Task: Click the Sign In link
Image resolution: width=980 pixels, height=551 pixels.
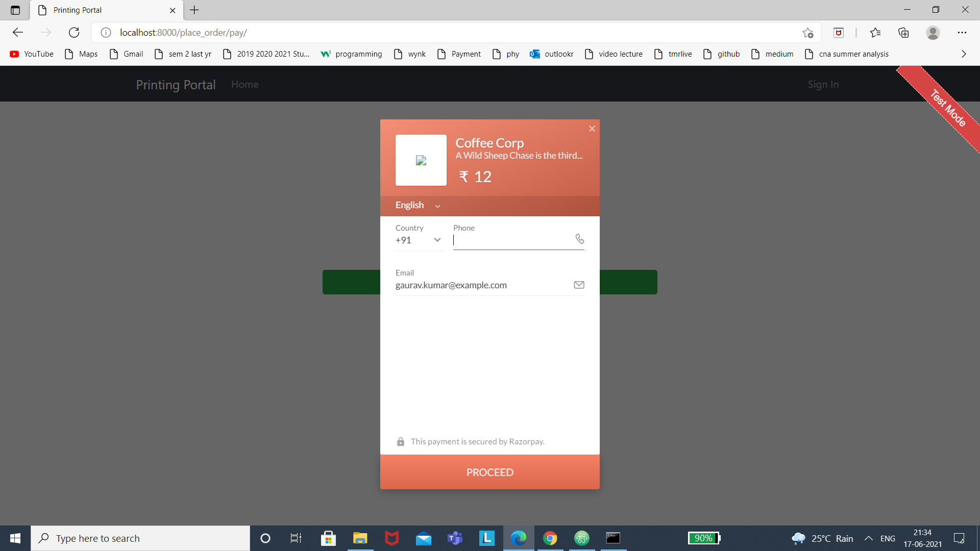Action: pyautogui.click(x=823, y=84)
